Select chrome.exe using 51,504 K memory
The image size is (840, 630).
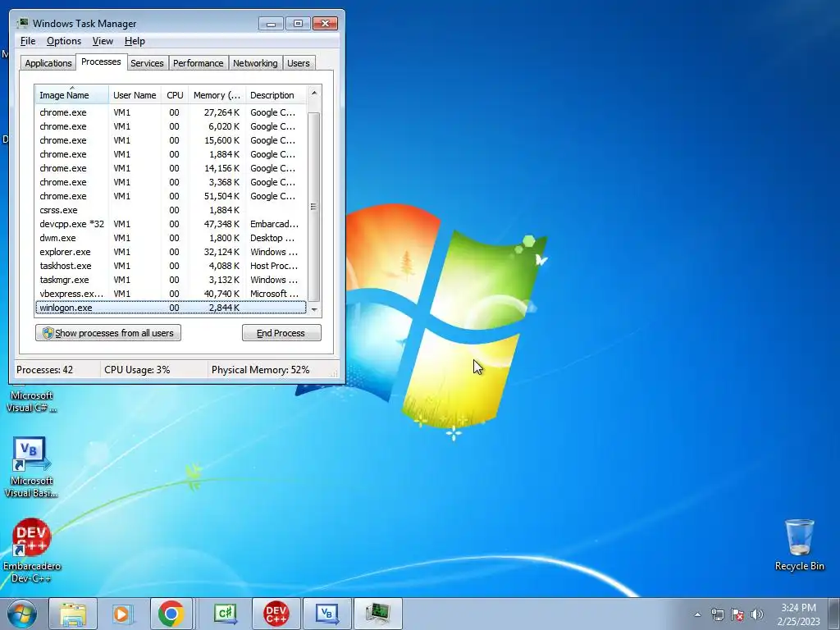coord(171,196)
